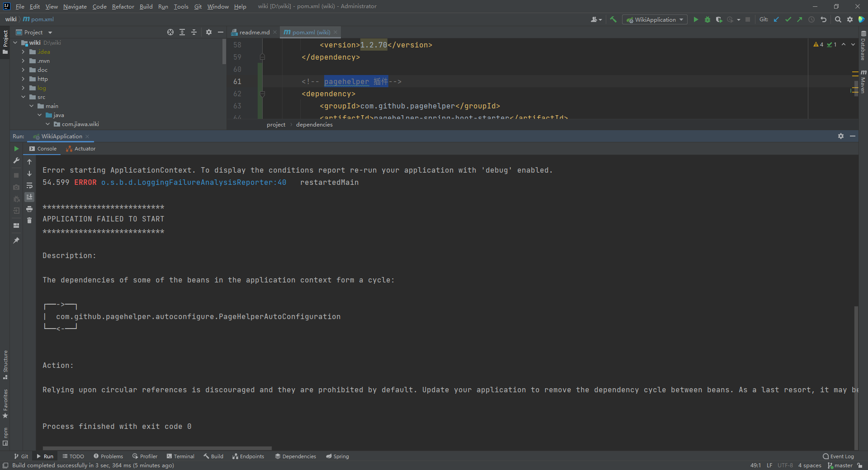
Task: Jump down the stack trace arrow
Action: click(x=29, y=174)
